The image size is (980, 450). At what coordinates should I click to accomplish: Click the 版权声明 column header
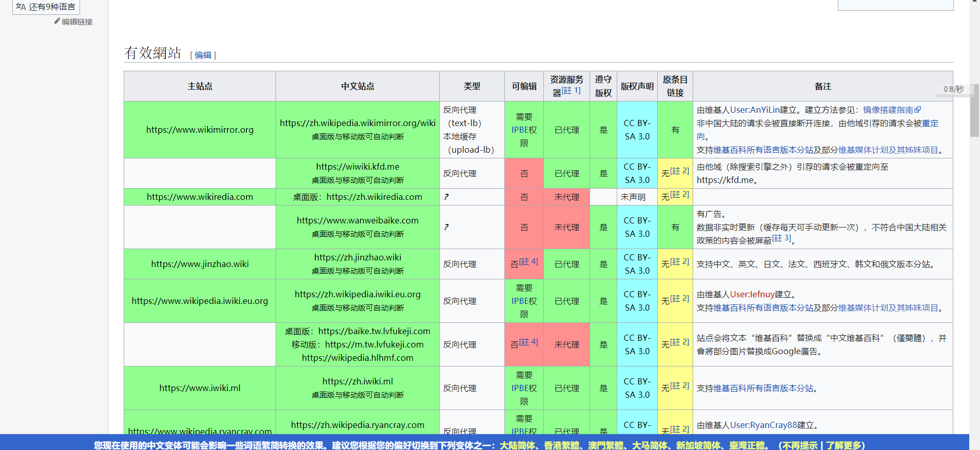(637, 86)
